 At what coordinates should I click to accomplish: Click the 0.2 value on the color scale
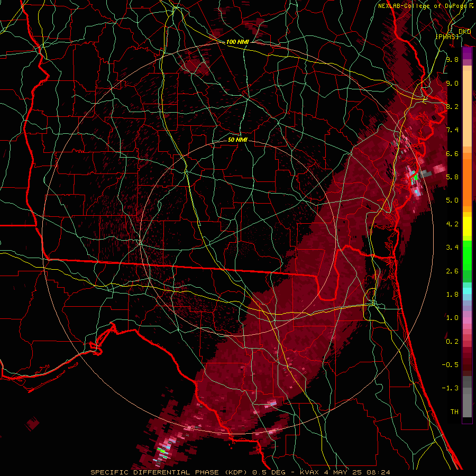452,341
